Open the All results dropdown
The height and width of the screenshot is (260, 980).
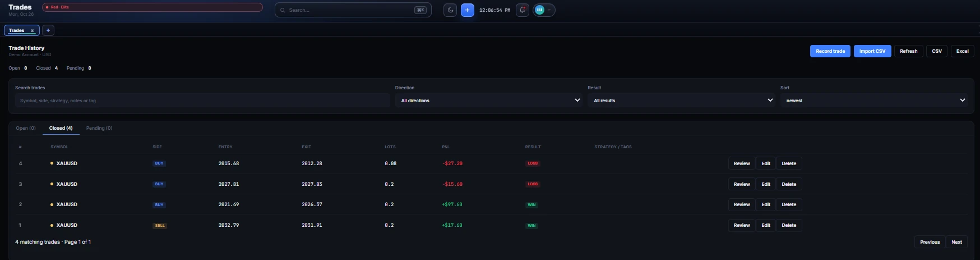(x=682, y=101)
